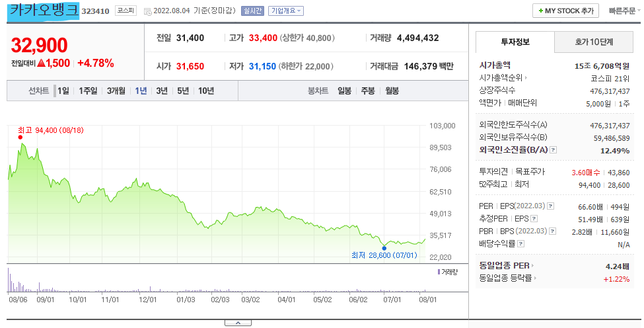Click the 동일업종 PER value 4.24배

(x=618, y=266)
